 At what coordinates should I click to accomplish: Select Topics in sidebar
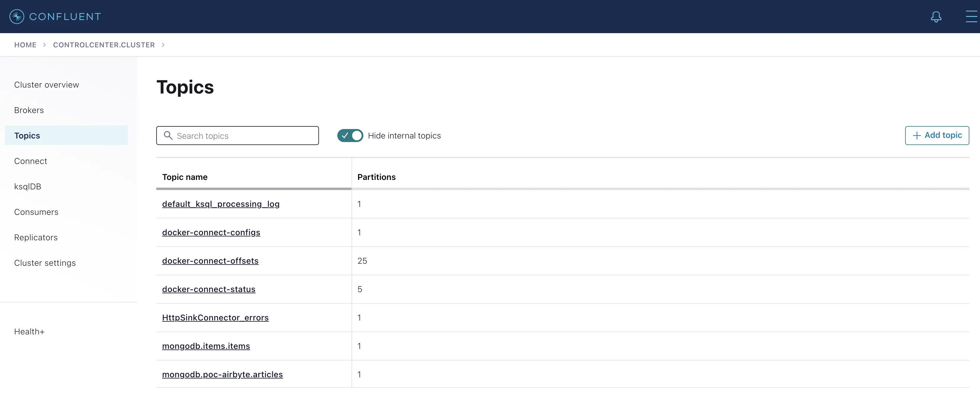[x=66, y=136]
